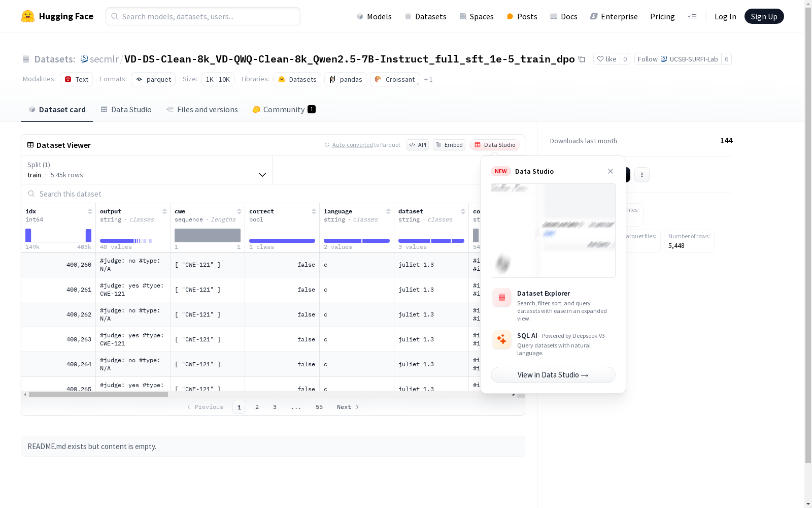The width and height of the screenshot is (812, 508).
Task: Select the Text modality tag
Action: coord(77,79)
